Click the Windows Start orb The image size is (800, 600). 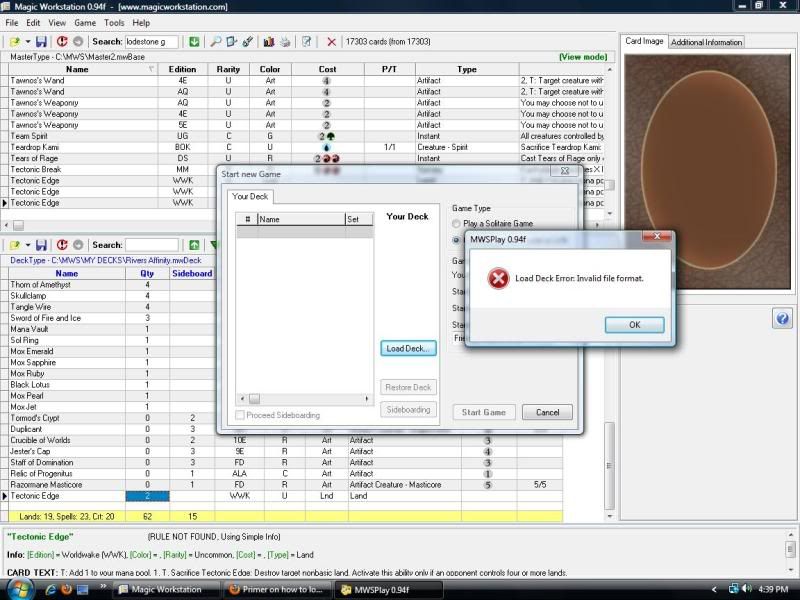pyautogui.click(x=19, y=589)
